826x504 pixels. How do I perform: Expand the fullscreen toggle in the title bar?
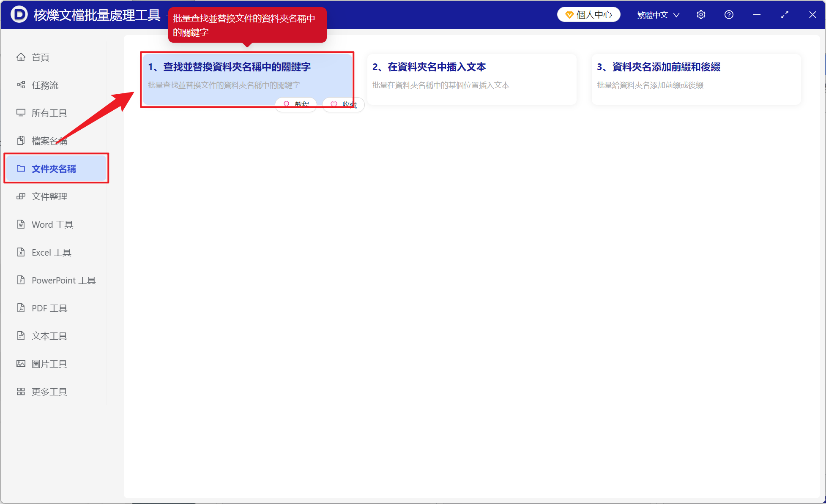coord(785,14)
